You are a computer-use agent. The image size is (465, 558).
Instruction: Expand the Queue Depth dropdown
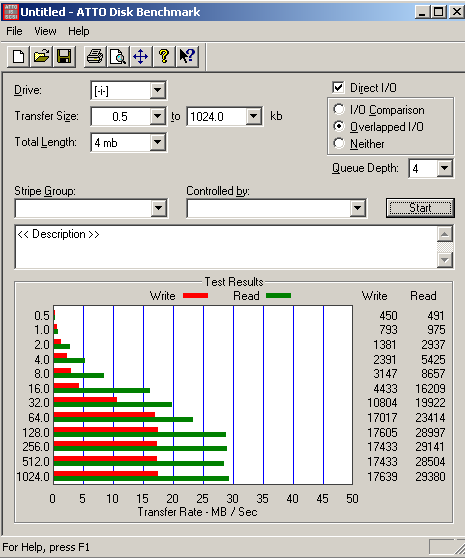[x=445, y=168]
